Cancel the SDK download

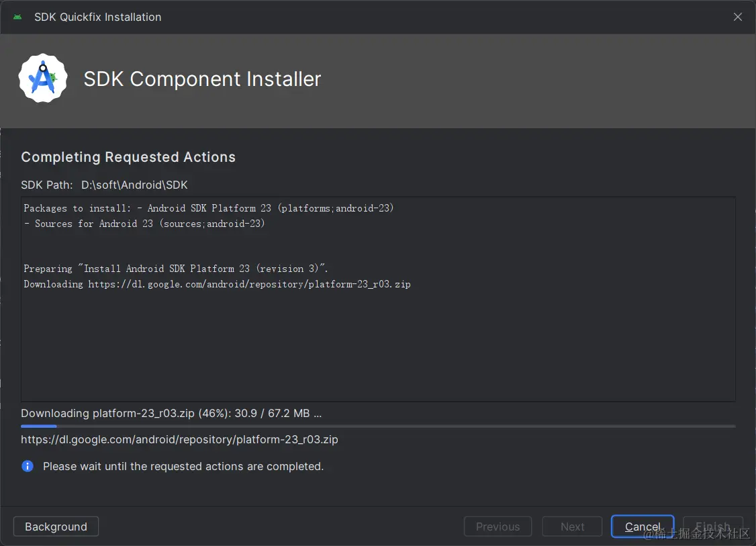tap(643, 527)
